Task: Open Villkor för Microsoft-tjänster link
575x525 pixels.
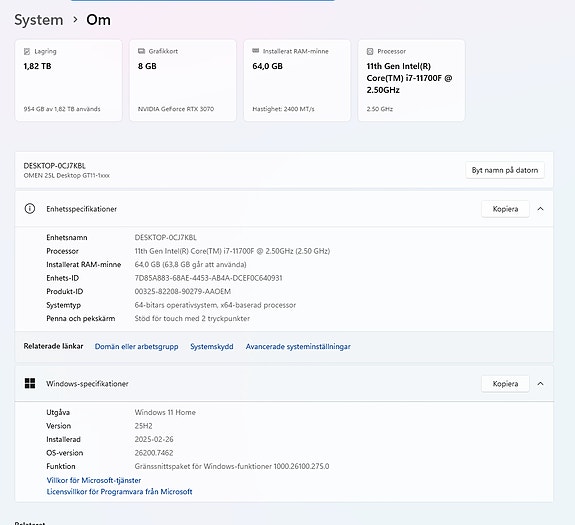Action: click(x=94, y=480)
